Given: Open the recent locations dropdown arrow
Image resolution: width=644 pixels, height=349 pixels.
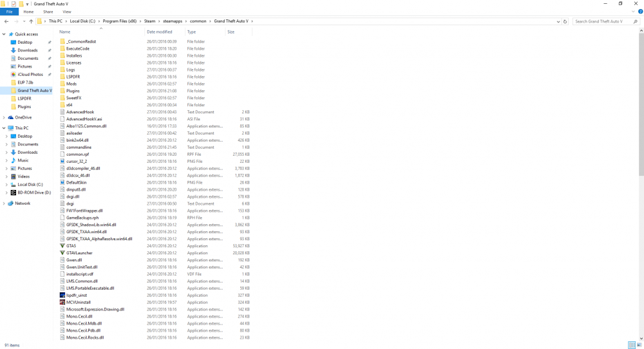Looking at the screenshot, I should [24, 21].
